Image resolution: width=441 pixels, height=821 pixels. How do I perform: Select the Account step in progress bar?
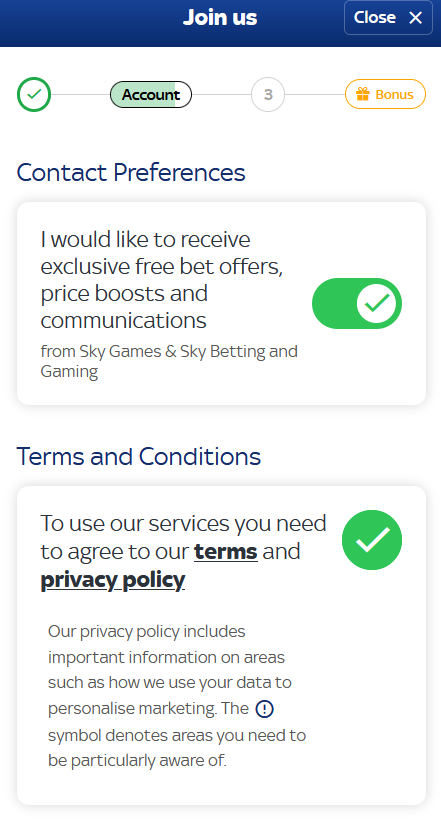click(x=151, y=95)
